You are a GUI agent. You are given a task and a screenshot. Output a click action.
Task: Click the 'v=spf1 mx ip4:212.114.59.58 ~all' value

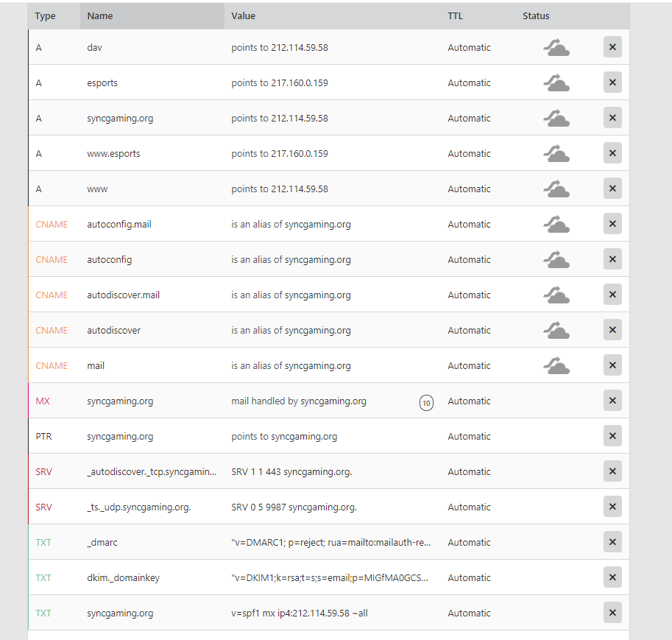(x=300, y=613)
